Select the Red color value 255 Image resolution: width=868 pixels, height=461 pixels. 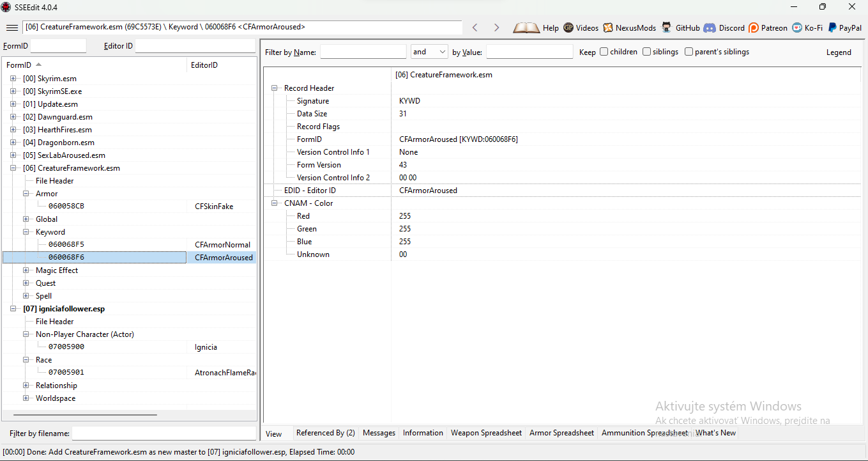pyautogui.click(x=405, y=216)
